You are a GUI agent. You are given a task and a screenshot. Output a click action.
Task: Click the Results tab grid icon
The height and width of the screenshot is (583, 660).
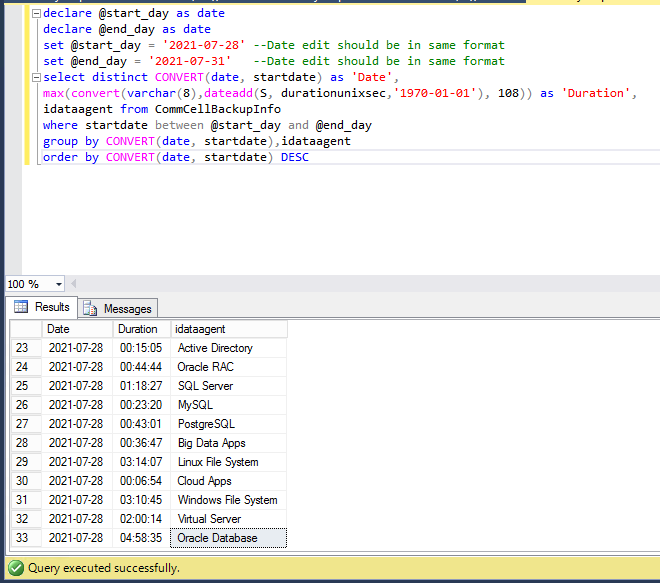pyautogui.click(x=21, y=307)
